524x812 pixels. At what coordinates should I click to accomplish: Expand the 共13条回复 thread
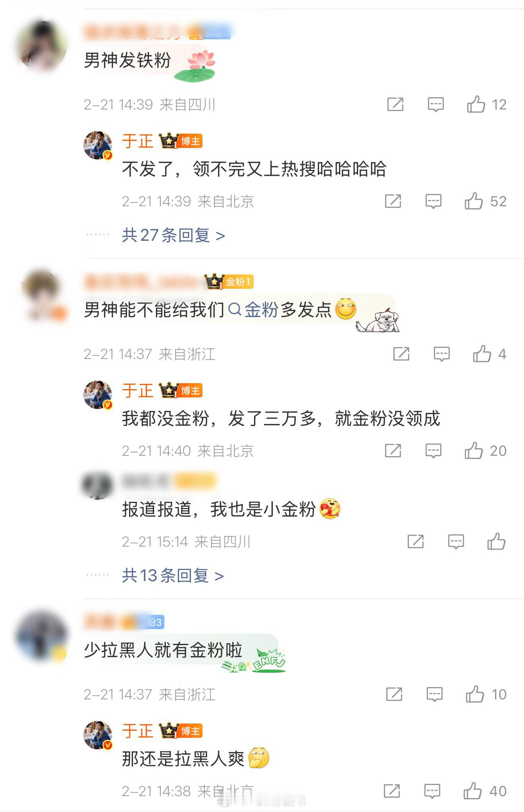pyautogui.click(x=173, y=575)
